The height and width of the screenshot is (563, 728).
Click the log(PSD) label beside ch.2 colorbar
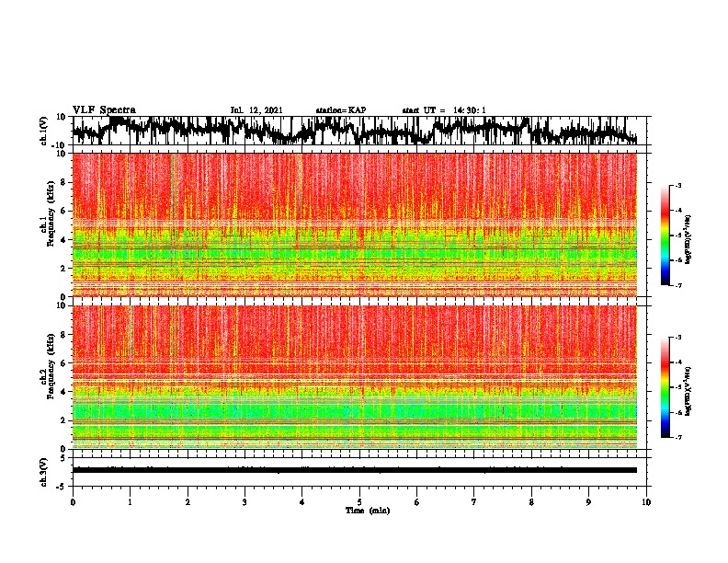tap(688, 391)
